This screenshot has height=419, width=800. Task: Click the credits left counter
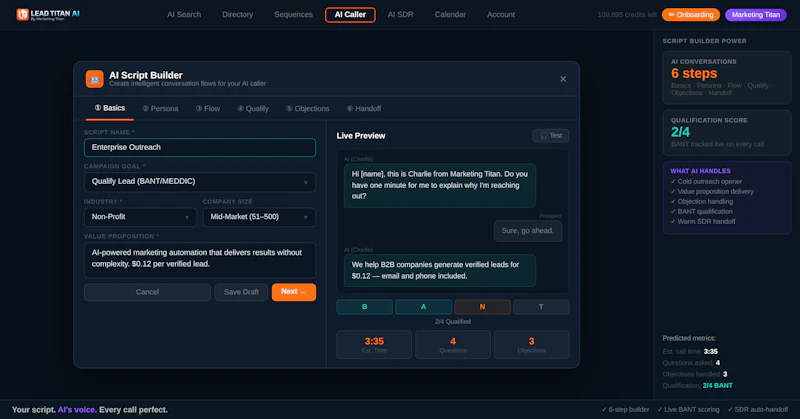click(x=627, y=15)
